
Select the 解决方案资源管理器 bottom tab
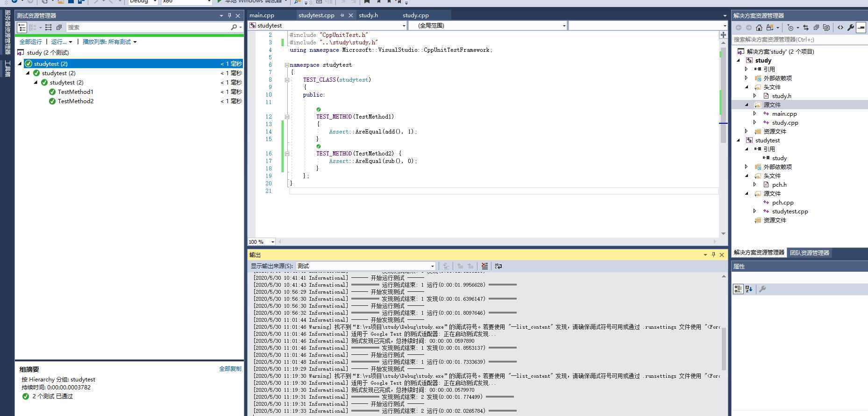[759, 253]
